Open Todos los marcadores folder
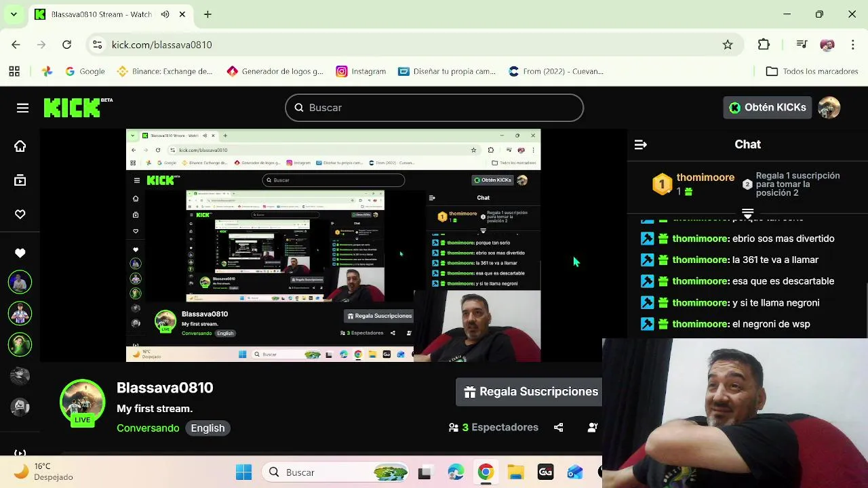 (x=812, y=71)
